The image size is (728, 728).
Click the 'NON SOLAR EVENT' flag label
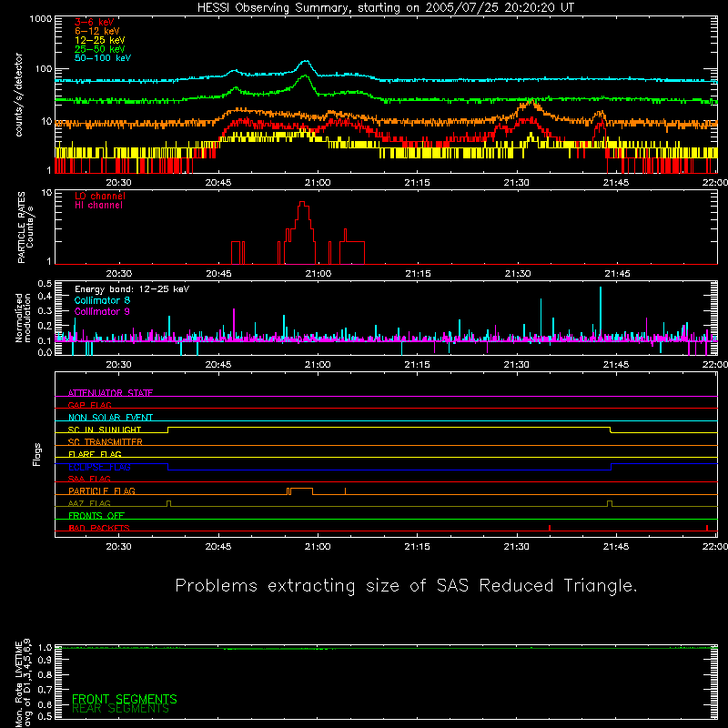[110, 418]
